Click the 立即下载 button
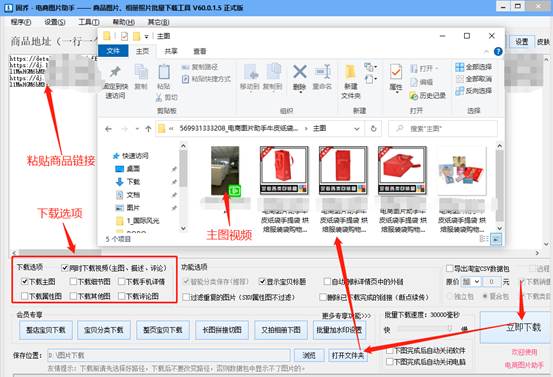Image resolution: width=553 pixels, height=377 pixels. (514, 328)
